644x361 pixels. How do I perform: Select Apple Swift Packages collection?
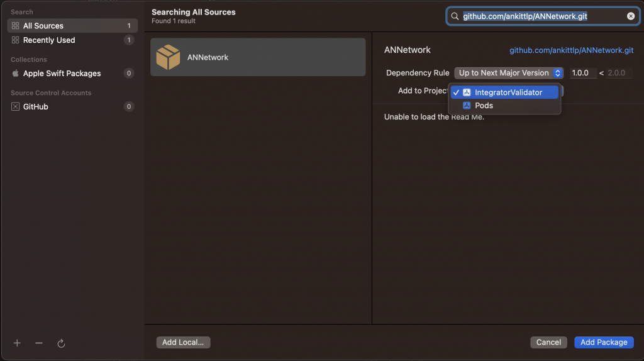click(72, 73)
